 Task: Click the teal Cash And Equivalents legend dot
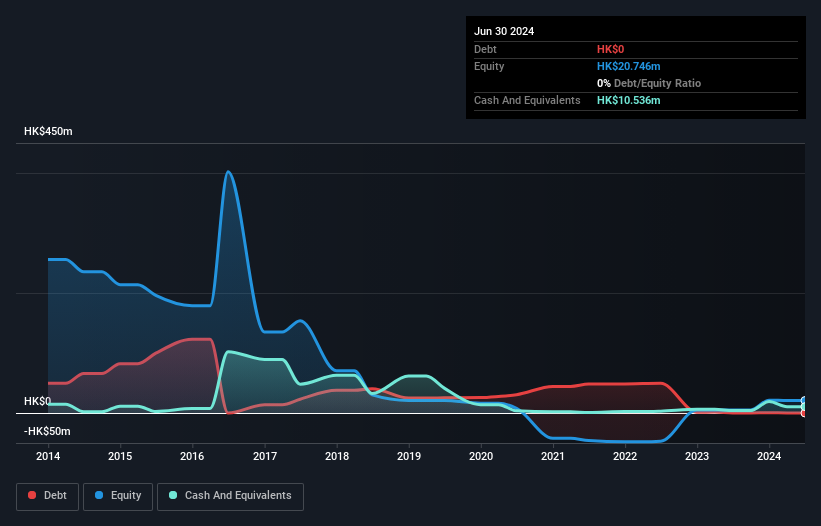point(173,495)
